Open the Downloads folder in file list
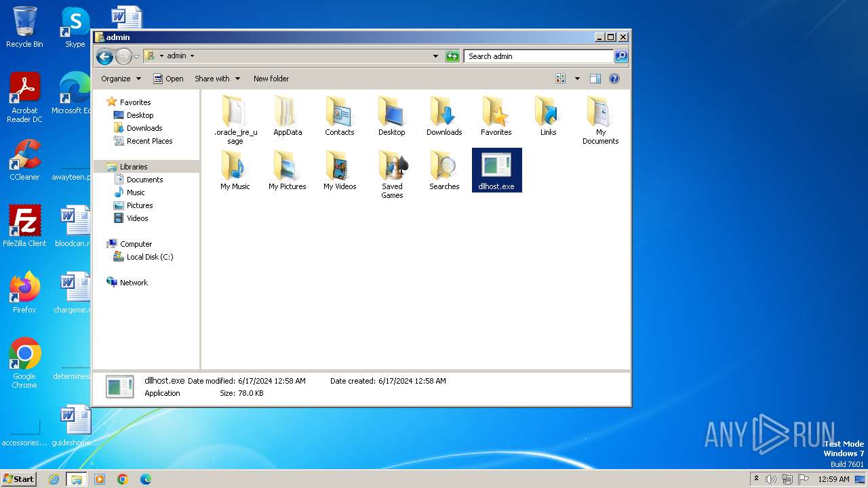868x488 pixels. click(x=444, y=117)
